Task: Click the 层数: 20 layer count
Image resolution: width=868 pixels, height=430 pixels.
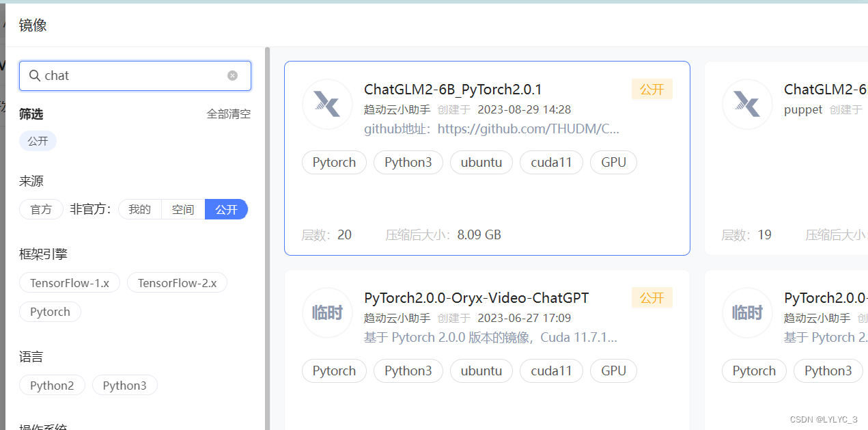Action: [x=327, y=235]
